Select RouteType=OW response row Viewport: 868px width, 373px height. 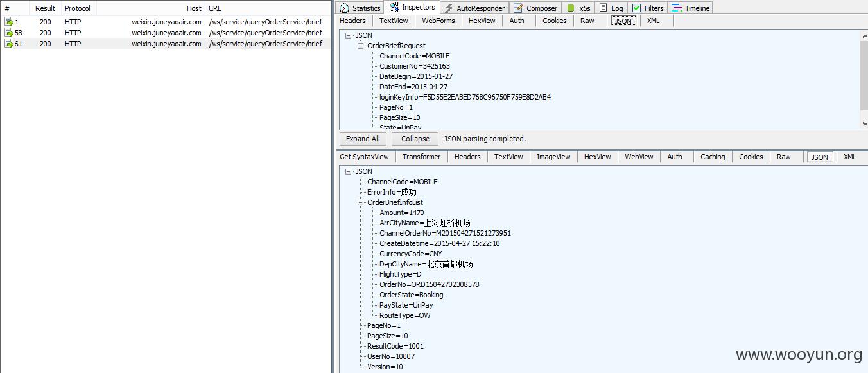[x=405, y=315]
